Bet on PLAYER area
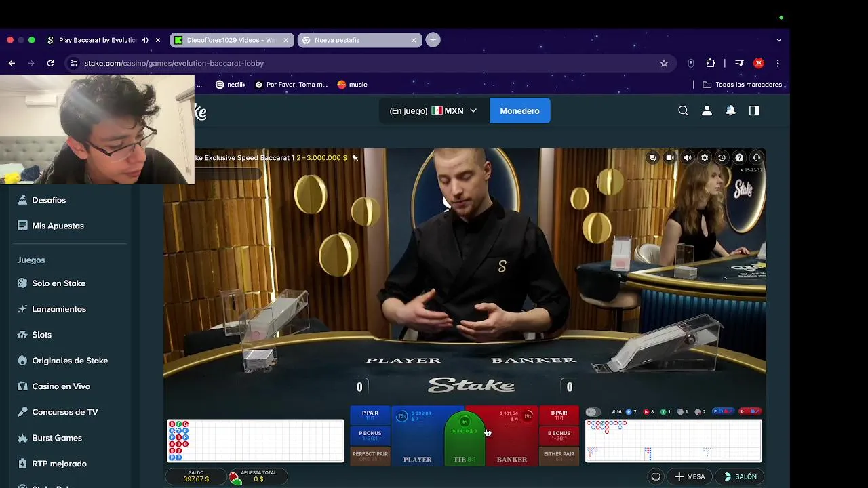Viewport: 868px width, 488px height. (x=417, y=437)
